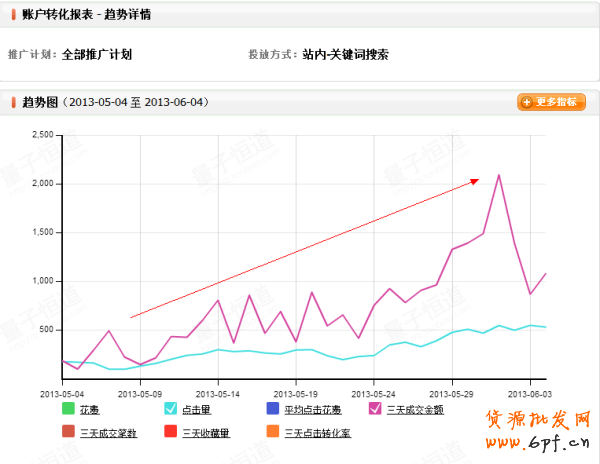Click the 花费 legend text link
This screenshot has width=600, height=464.
tap(90, 409)
